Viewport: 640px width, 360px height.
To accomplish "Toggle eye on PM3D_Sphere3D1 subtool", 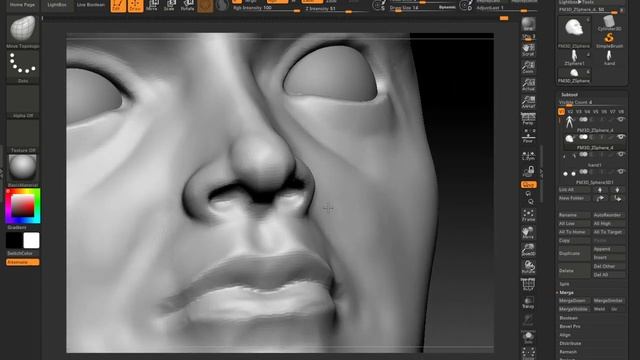I will coord(621,171).
